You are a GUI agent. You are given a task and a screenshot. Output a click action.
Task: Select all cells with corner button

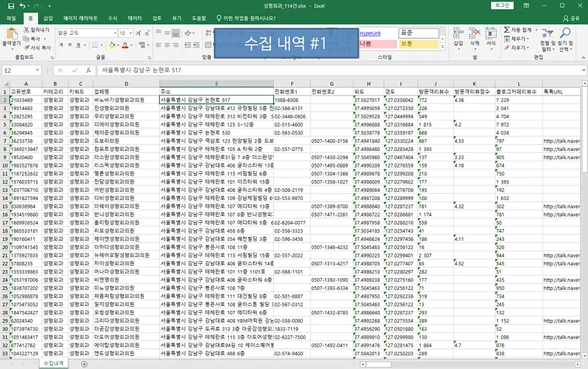6,83
